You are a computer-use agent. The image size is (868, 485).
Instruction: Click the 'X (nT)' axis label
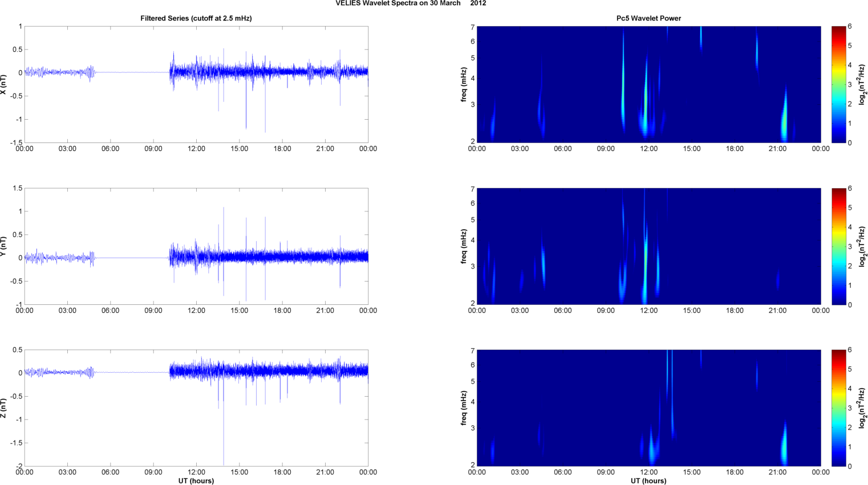[4, 84]
